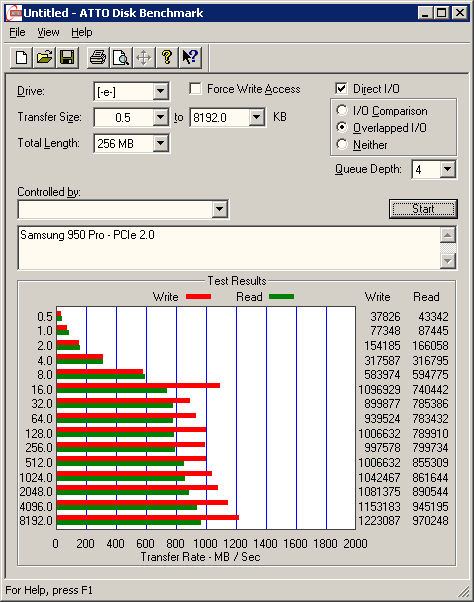Image resolution: width=474 pixels, height=602 pixels.
Task: Click the Print toolbar icon
Action: coord(98,58)
